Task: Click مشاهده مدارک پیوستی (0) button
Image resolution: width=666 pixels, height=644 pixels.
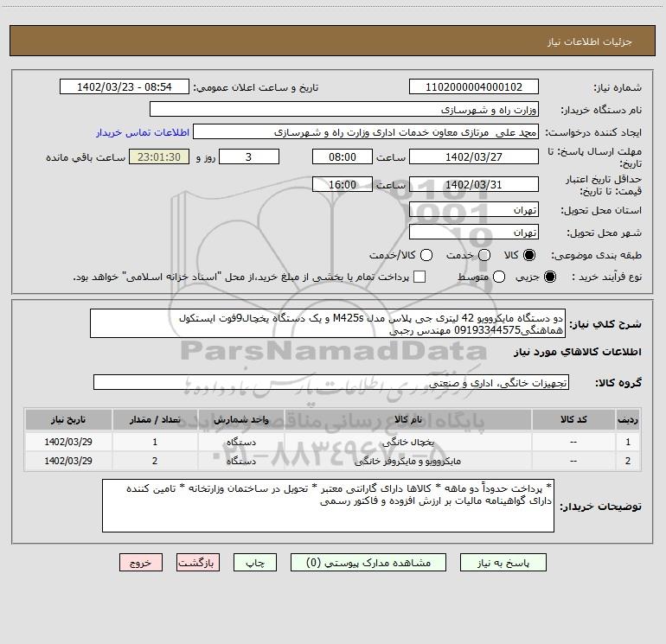Action: pos(368,563)
